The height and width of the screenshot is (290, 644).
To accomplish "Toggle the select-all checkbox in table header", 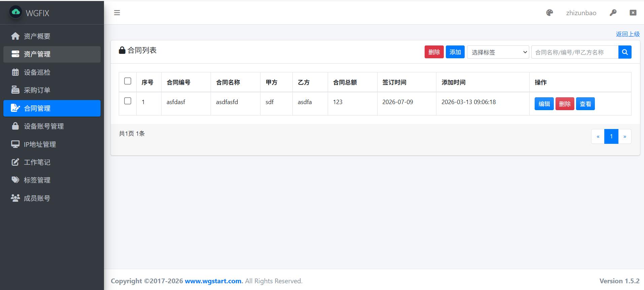I will pos(128,81).
